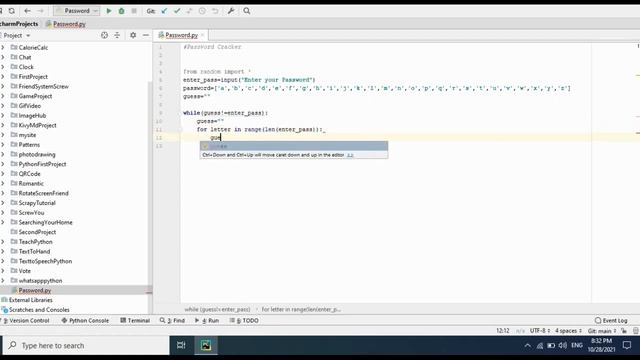This screenshot has height=360, width=640.
Task: Change UTF-8 file encoding in status bar
Action: point(540,331)
